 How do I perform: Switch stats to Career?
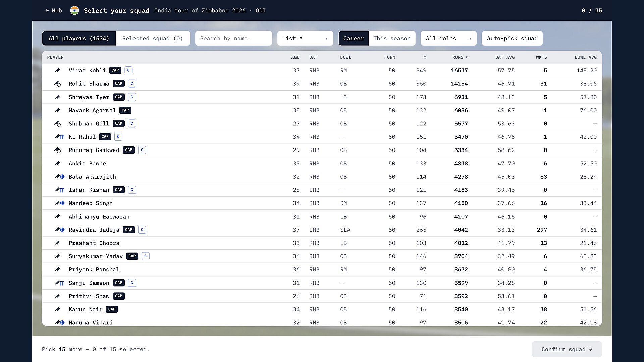pos(354,38)
